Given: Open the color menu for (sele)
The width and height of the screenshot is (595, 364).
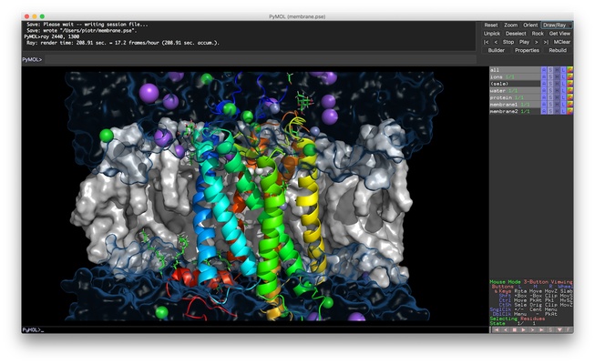Looking at the screenshot, I should 569,84.
